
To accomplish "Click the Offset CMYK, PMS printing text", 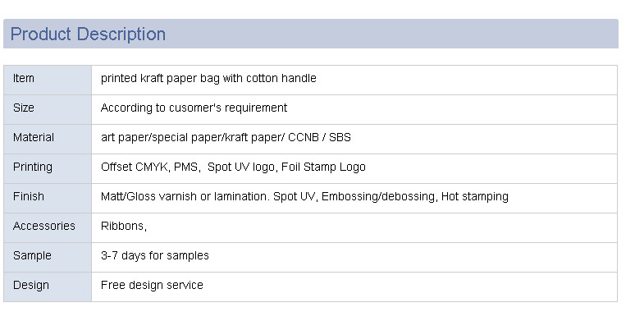I will pyautogui.click(x=150, y=167).
